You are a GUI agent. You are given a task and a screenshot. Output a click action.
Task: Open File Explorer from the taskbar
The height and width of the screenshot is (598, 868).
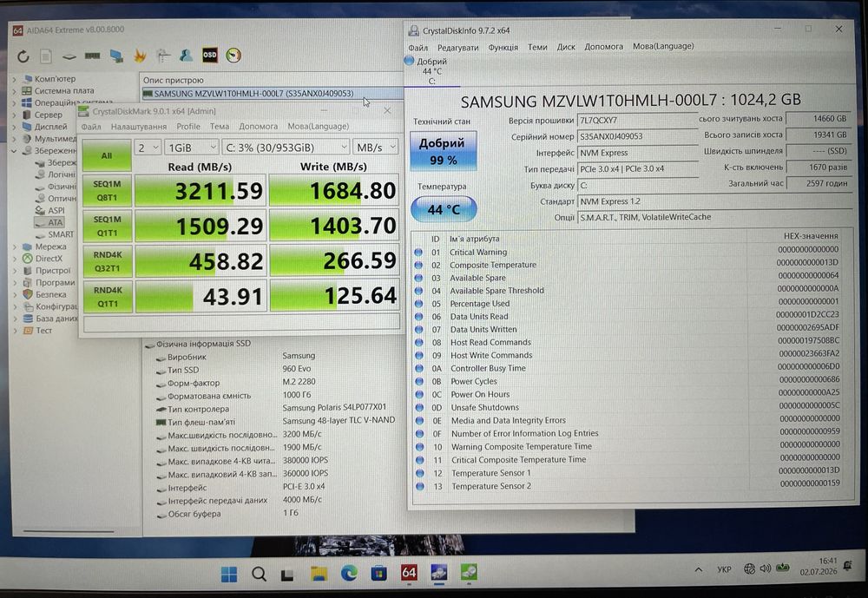[x=319, y=574]
